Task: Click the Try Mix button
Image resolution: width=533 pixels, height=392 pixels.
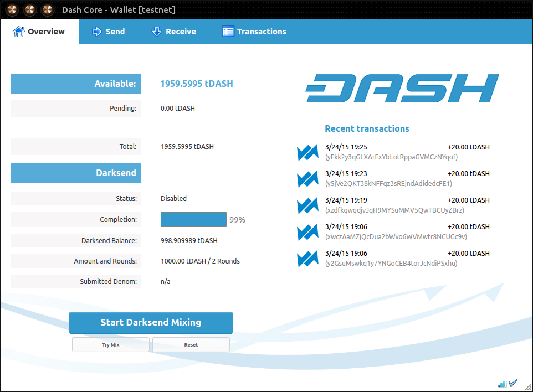Action: pyautogui.click(x=110, y=345)
